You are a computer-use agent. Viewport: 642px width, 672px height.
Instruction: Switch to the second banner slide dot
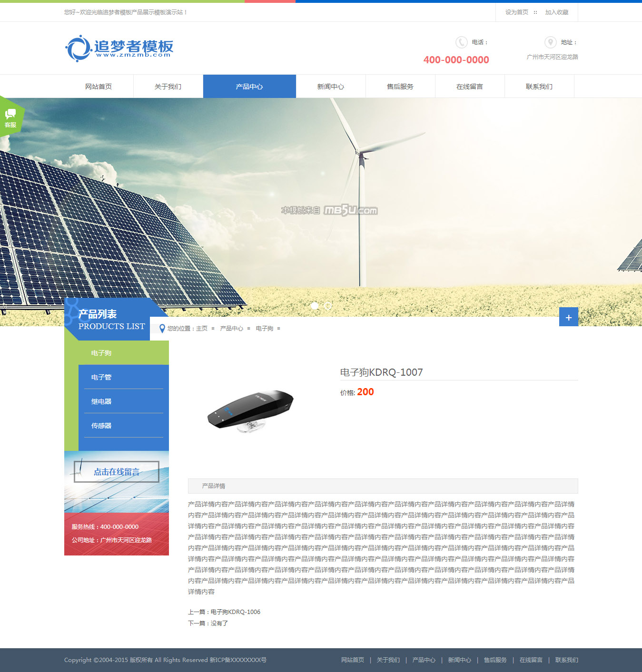coord(328,306)
